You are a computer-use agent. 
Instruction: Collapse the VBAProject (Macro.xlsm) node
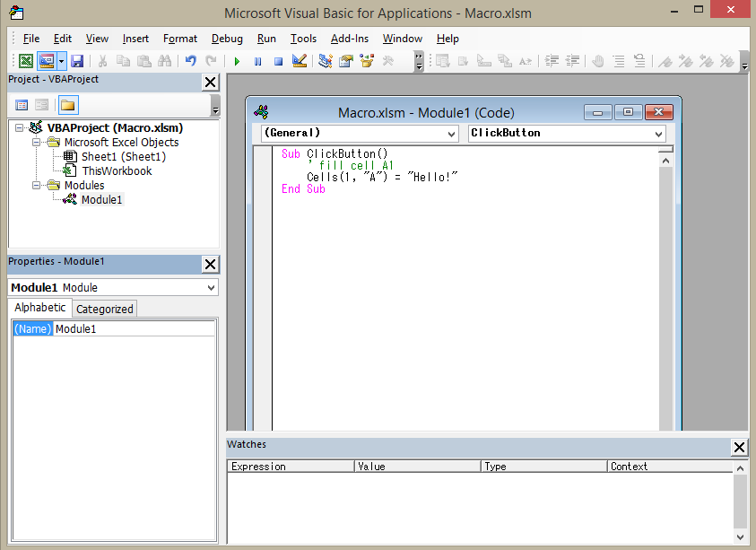(x=20, y=127)
